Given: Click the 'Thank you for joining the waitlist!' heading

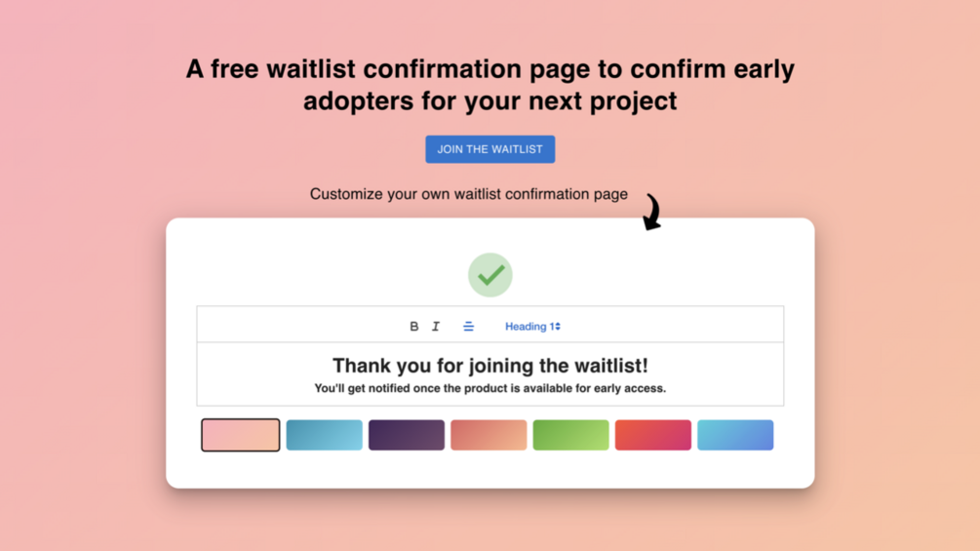Looking at the screenshot, I should pos(490,366).
